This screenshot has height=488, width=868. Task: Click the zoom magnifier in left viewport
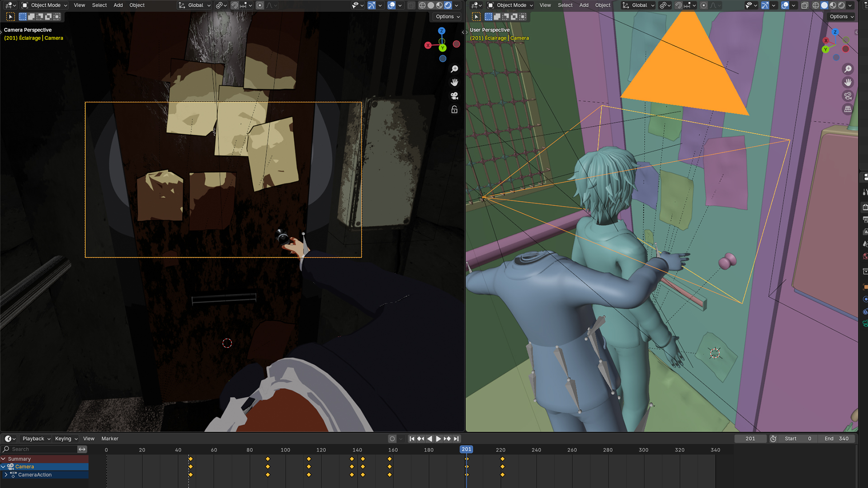[x=454, y=69]
